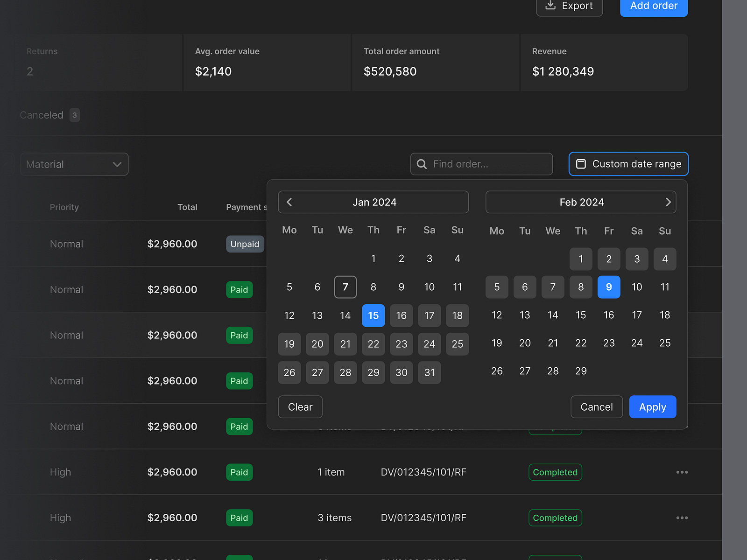The height and width of the screenshot is (560, 747).
Task: Click the download icon on the Export button
Action: [x=550, y=6]
